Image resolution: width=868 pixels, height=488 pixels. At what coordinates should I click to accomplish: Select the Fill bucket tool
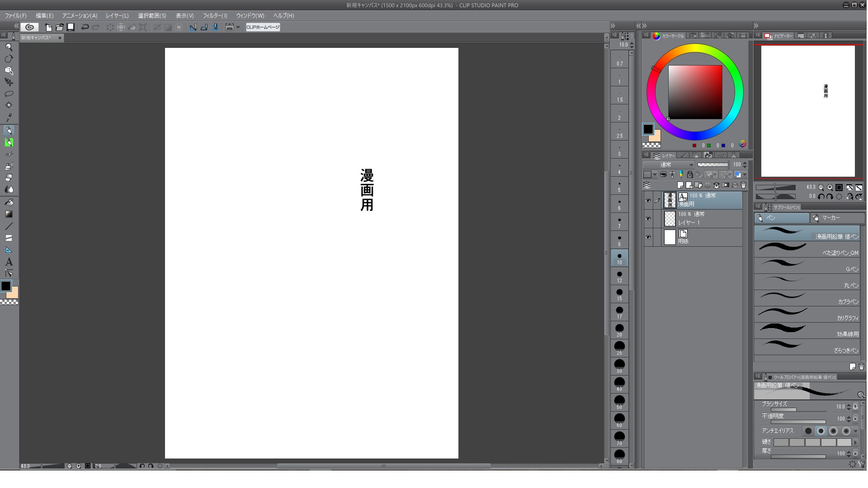tap(9, 202)
